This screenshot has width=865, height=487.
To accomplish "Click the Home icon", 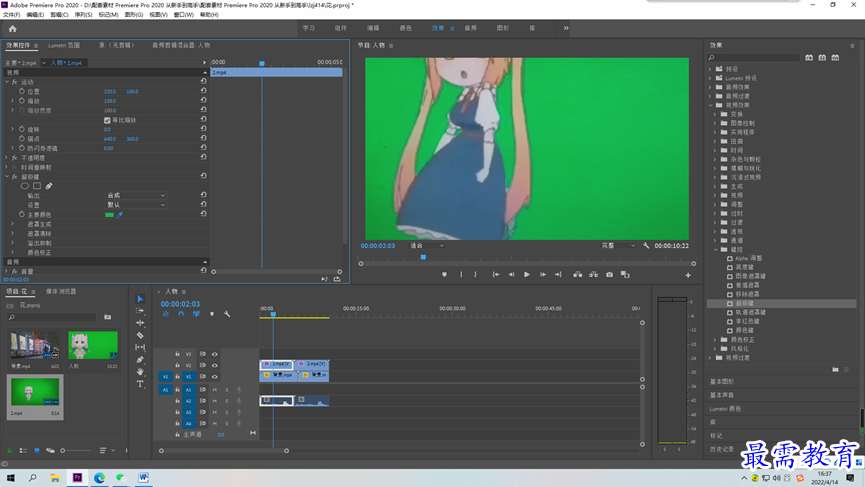I will tap(13, 29).
